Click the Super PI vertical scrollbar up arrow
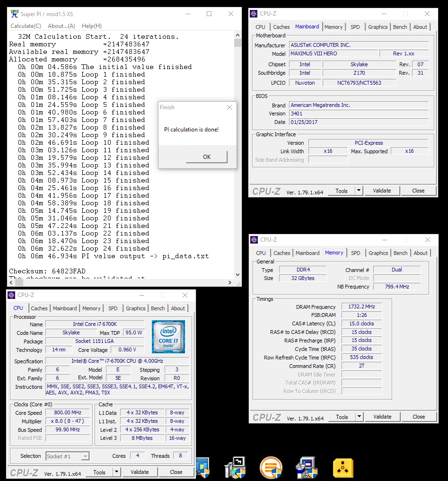 click(238, 35)
